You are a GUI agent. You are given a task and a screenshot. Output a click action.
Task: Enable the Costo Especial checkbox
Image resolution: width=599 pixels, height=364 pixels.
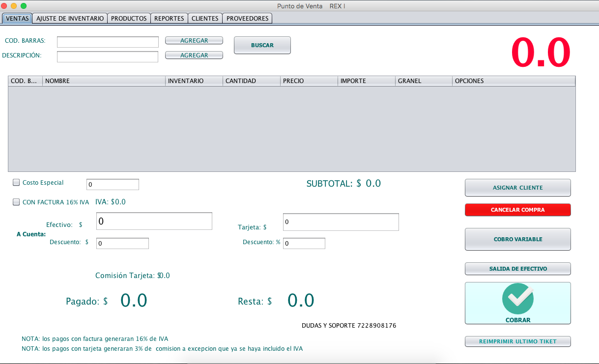[16, 183]
